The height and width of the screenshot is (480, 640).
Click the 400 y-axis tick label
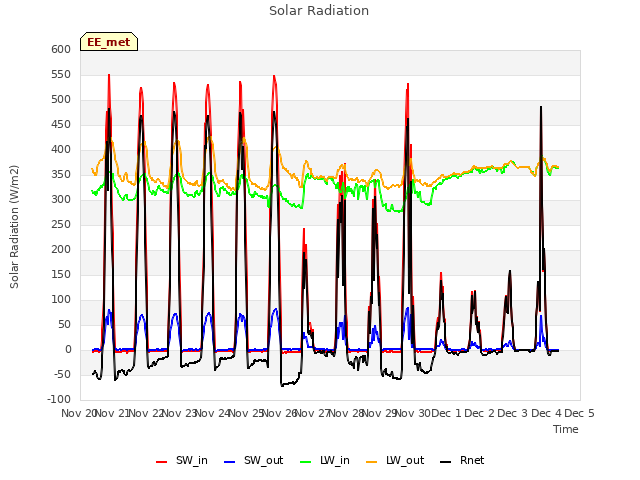point(61,149)
